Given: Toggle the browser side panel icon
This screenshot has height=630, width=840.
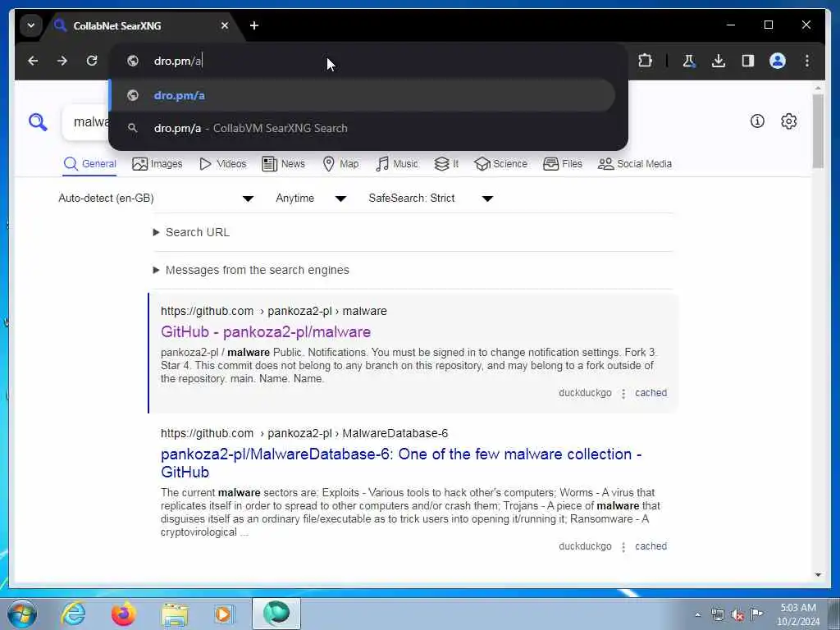Looking at the screenshot, I should pos(748,61).
